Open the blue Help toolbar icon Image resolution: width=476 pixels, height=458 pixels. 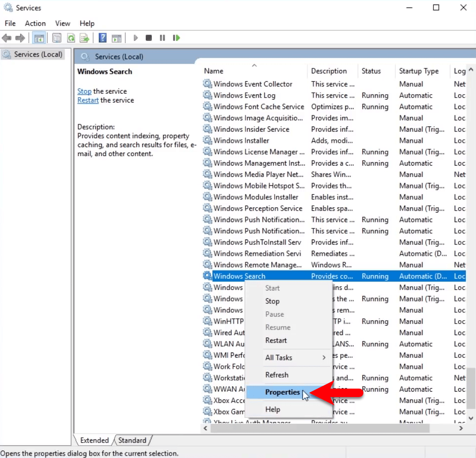[103, 38]
